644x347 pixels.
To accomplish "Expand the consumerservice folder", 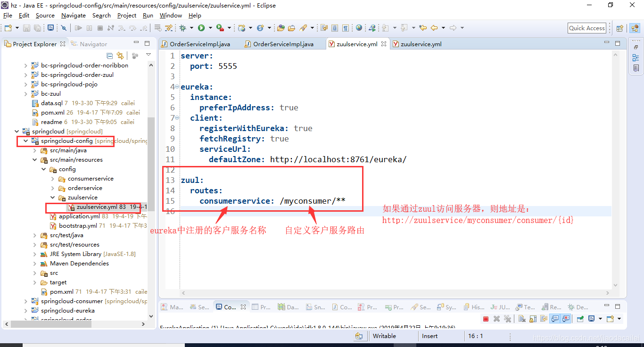I will click(52, 179).
